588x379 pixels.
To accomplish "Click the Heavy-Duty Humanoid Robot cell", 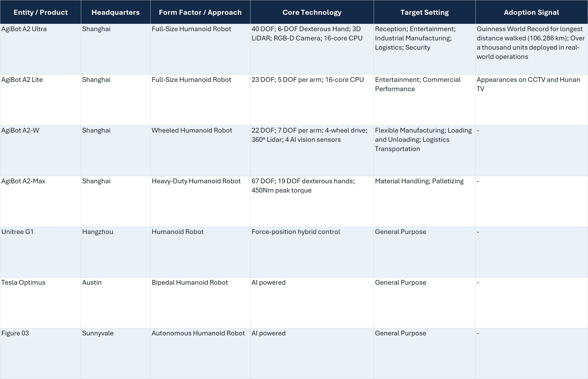I will point(200,201).
